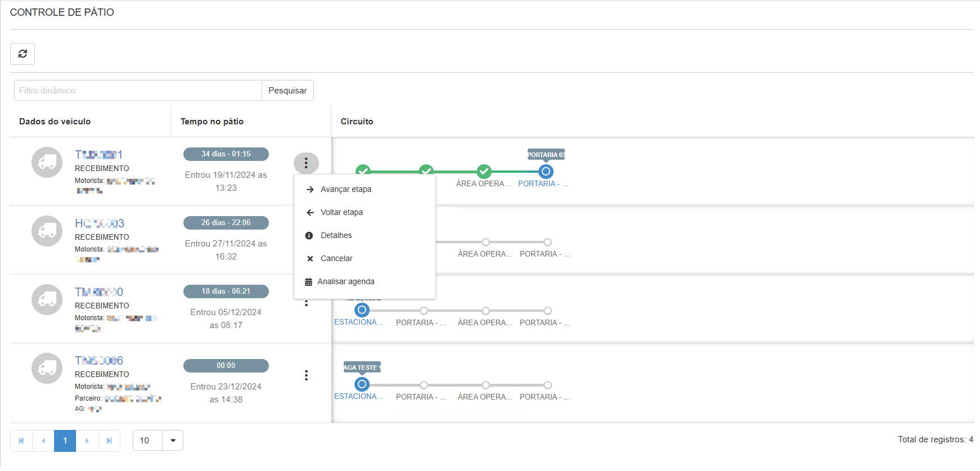This screenshot has height=471, width=980.
Task: Expand the rows-per-page dropdown
Action: [x=173, y=441]
